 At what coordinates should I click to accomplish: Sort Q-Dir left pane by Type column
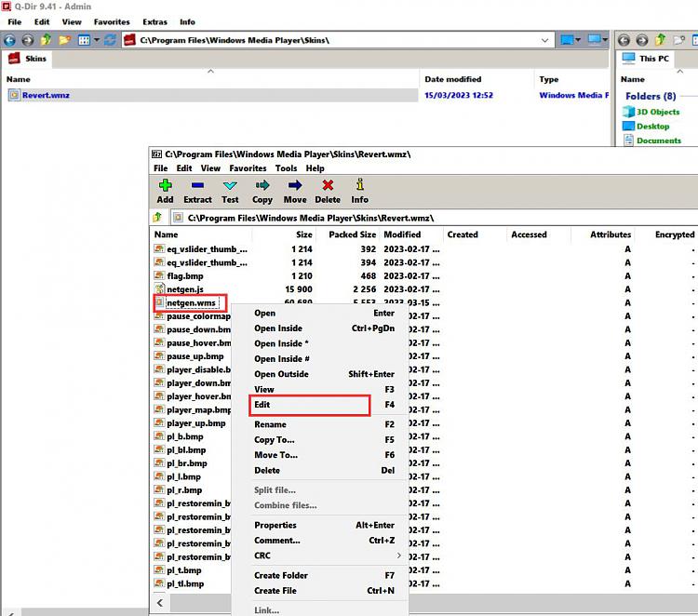pyautogui.click(x=572, y=79)
